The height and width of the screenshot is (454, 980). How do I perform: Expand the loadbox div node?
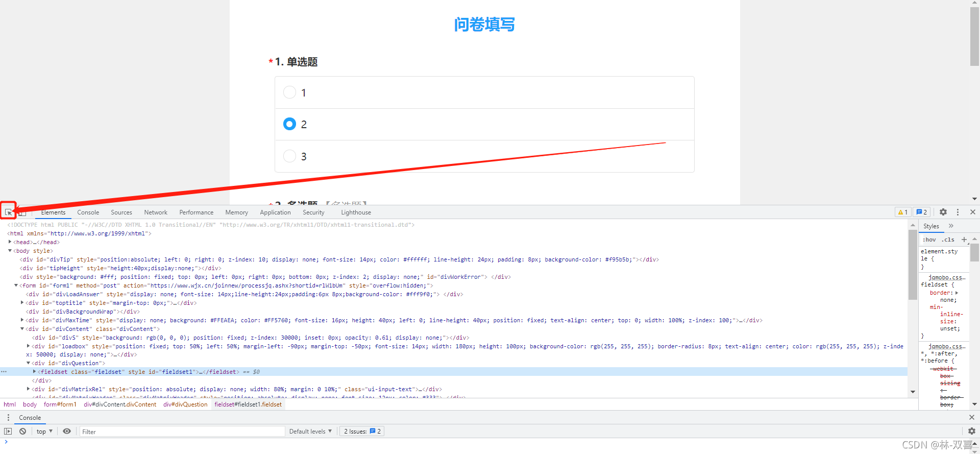pyautogui.click(x=28, y=346)
